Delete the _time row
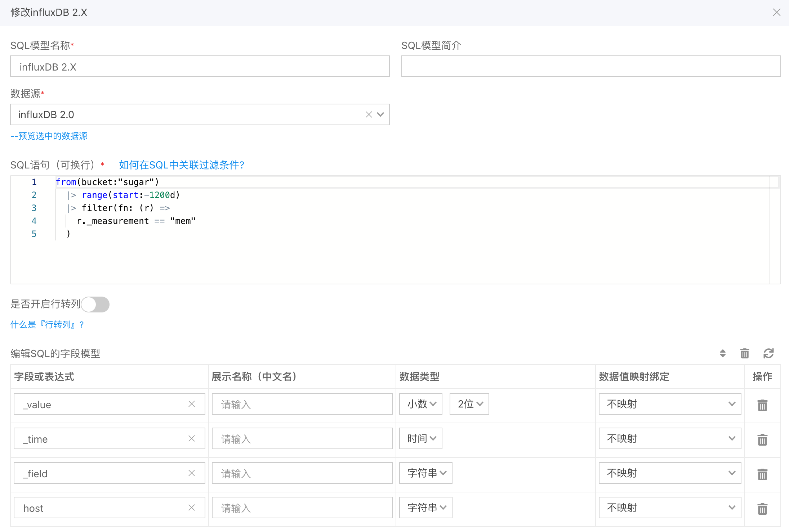This screenshot has height=532, width=789. point(762,440)
